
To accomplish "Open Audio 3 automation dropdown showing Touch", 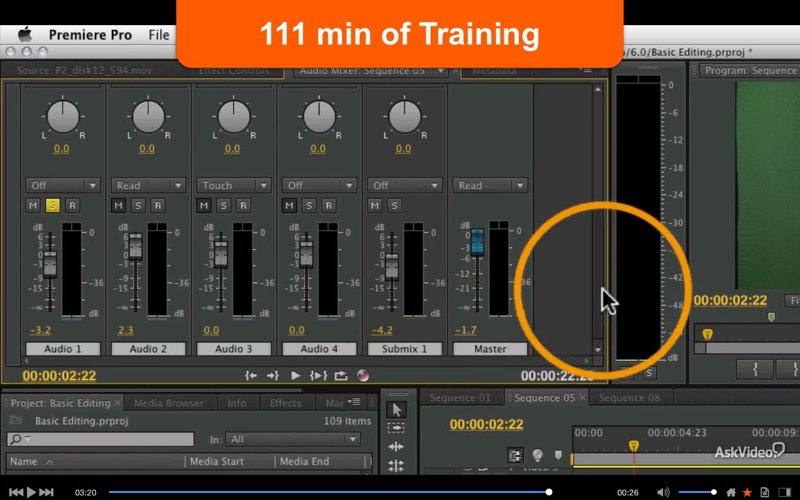I will [234, 185].
